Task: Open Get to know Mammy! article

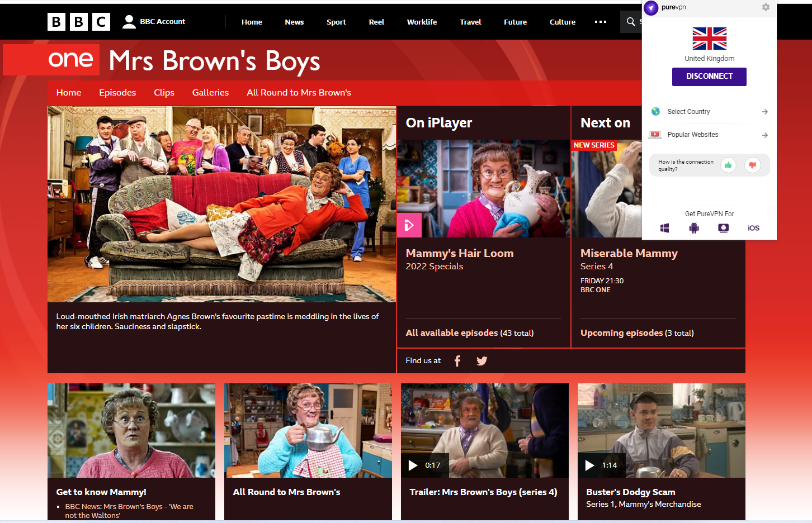Action: click(x=101, y=492)
